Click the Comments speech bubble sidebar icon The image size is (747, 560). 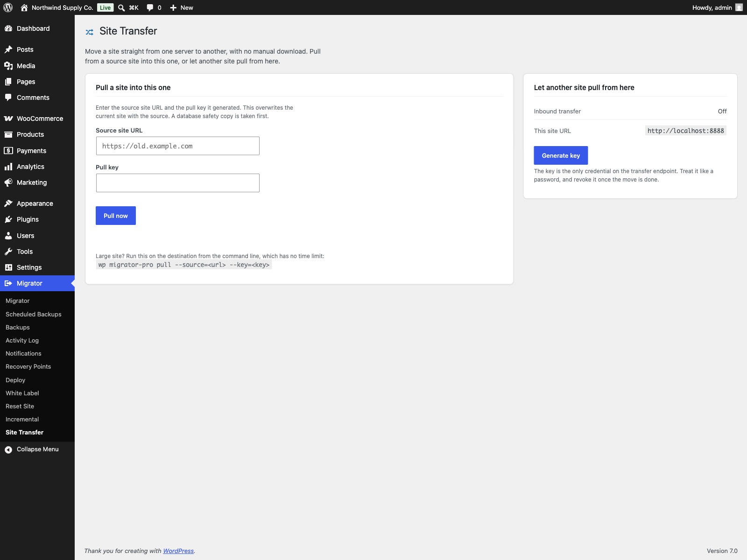8,98
